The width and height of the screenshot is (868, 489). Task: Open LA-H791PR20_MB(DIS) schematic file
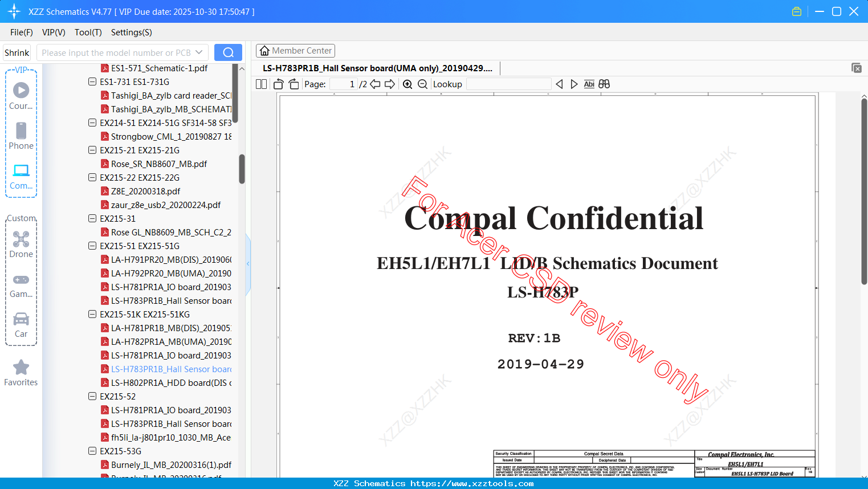coord(166,260)
